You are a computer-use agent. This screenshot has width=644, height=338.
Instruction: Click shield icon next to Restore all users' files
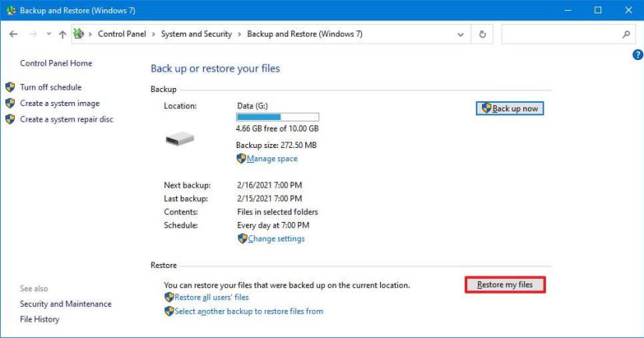pos(169,298)
